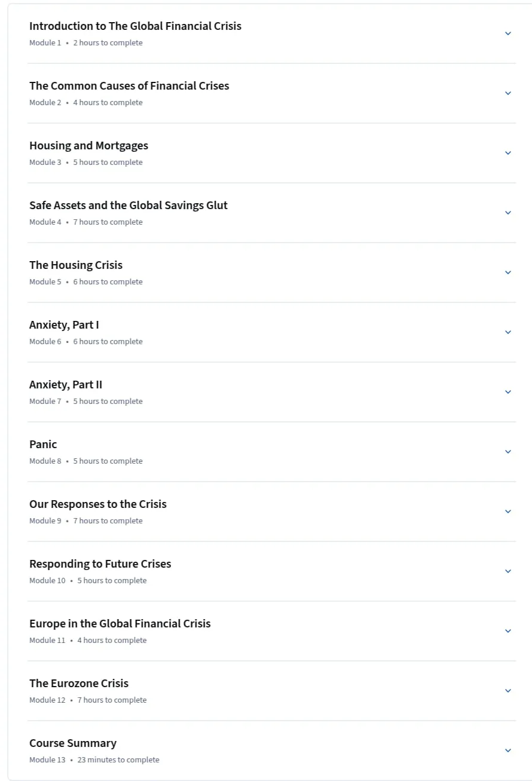The image size is (532, 781).
Task: Click the Safe Assets and the Global Savings Glut heading
Action: pos(129,206)
